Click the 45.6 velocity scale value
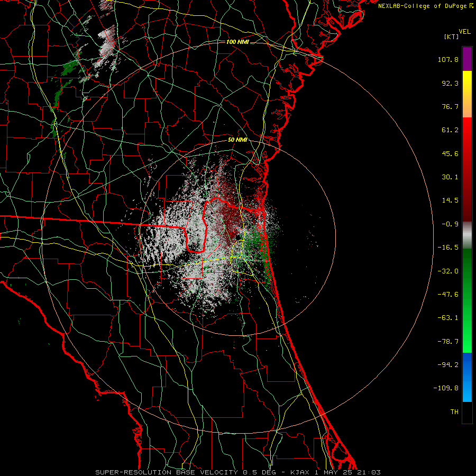The image size is (476, 476). [450, 153]
